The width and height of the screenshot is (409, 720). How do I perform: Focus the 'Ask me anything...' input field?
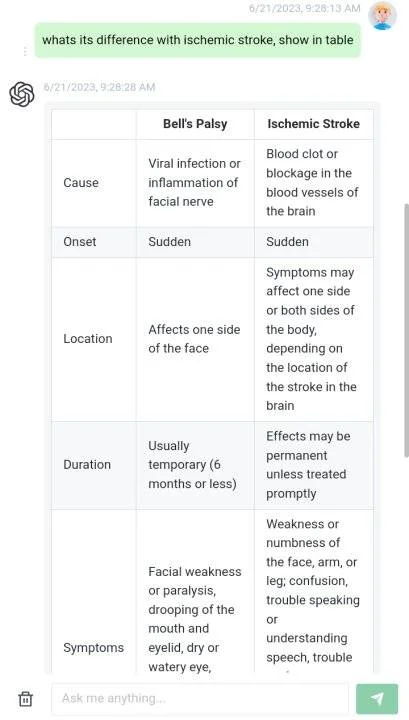click(200, 699)
